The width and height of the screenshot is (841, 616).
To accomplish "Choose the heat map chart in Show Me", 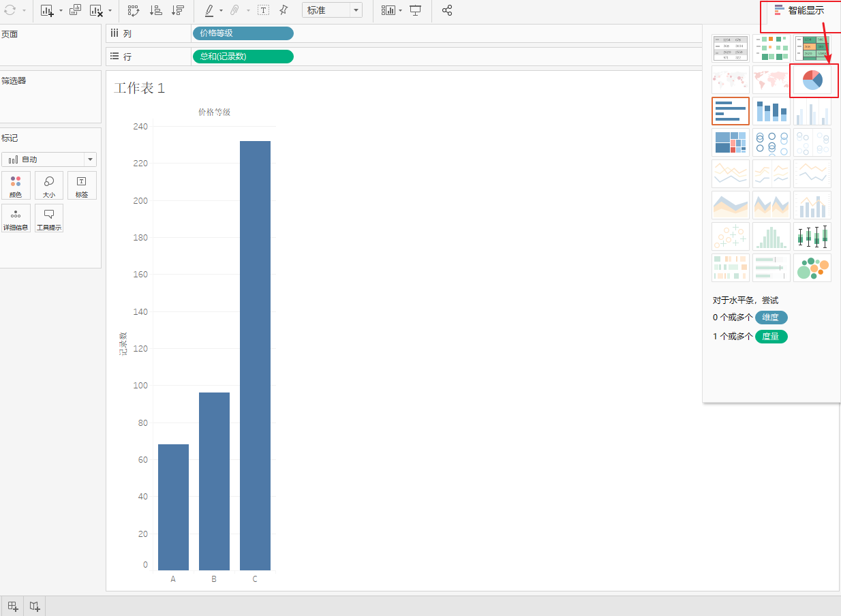I will coord(771,48).
